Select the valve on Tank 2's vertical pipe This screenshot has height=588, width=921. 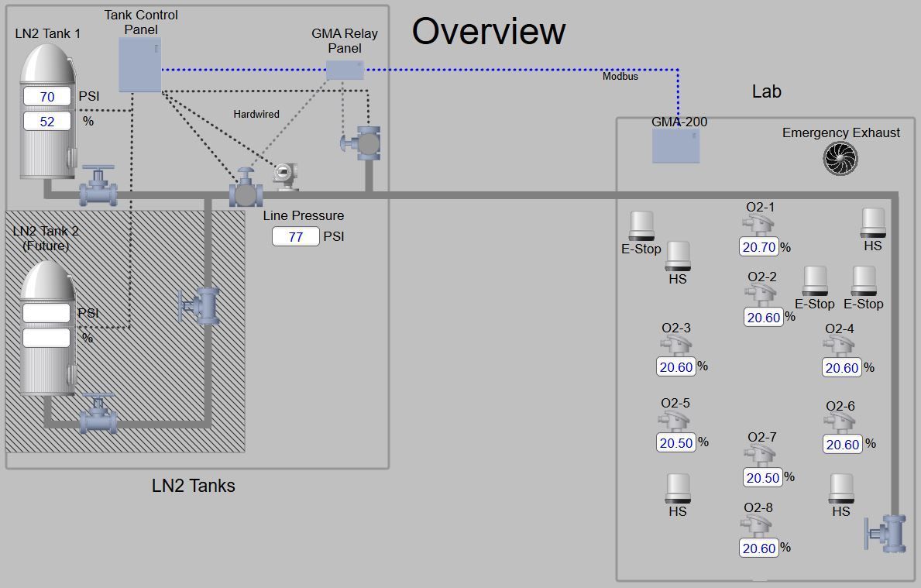click(199, 305)
